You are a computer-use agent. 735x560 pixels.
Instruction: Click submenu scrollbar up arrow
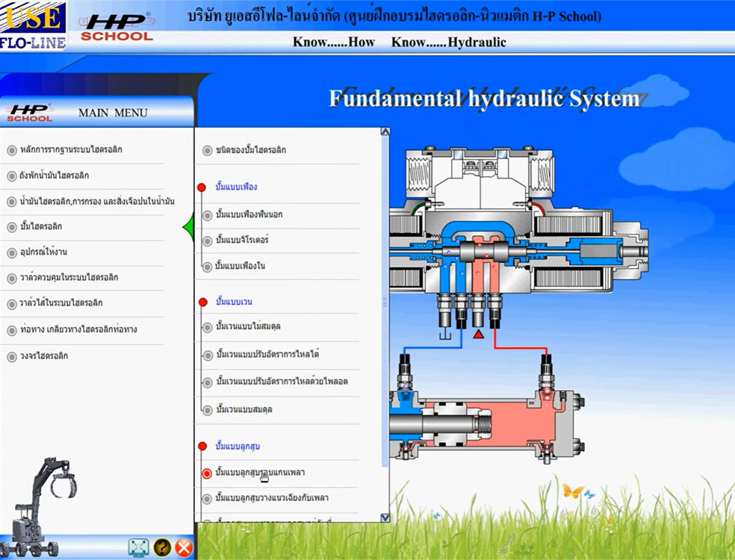point(385,132)
